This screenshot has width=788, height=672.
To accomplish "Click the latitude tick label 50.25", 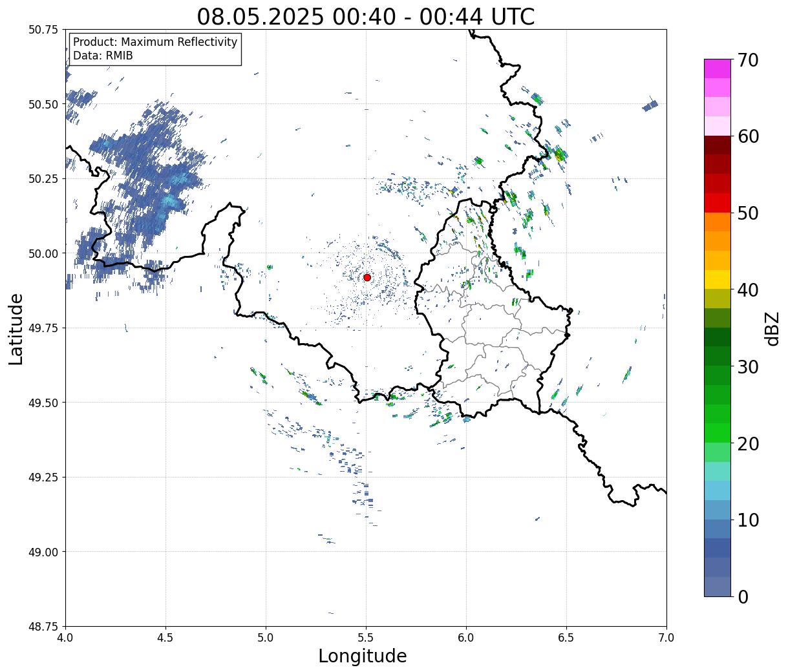I will (43, 179).
